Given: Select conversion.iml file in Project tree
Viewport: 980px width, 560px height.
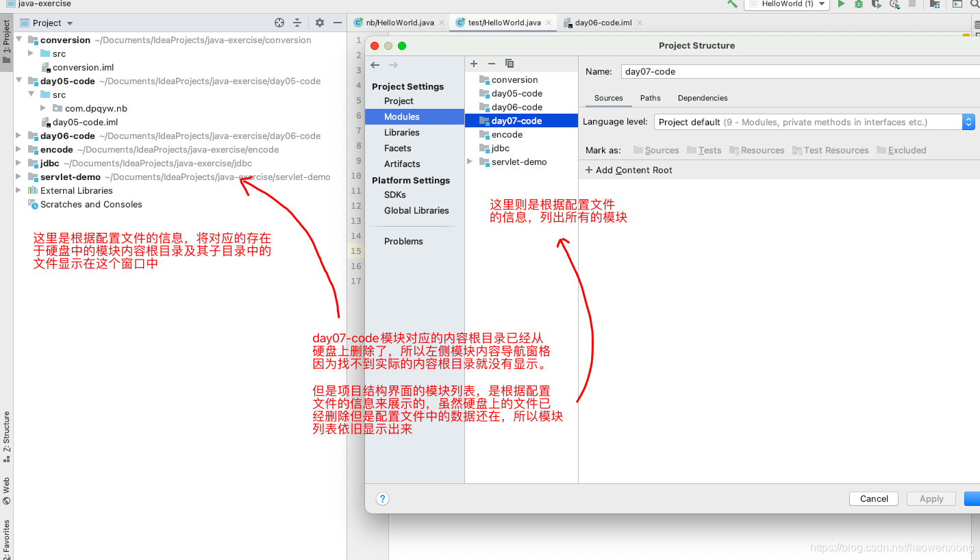Looking at the screenshot, I should click(77, 67).
